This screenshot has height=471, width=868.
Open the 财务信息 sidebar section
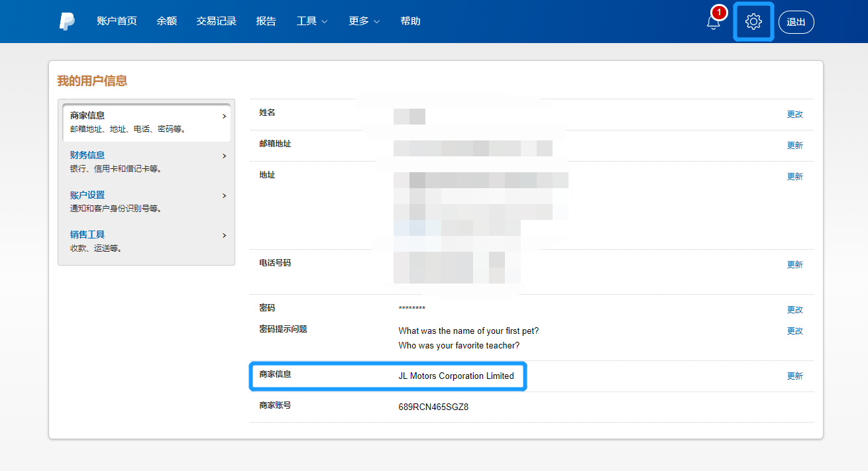click(x=147, y=162)
